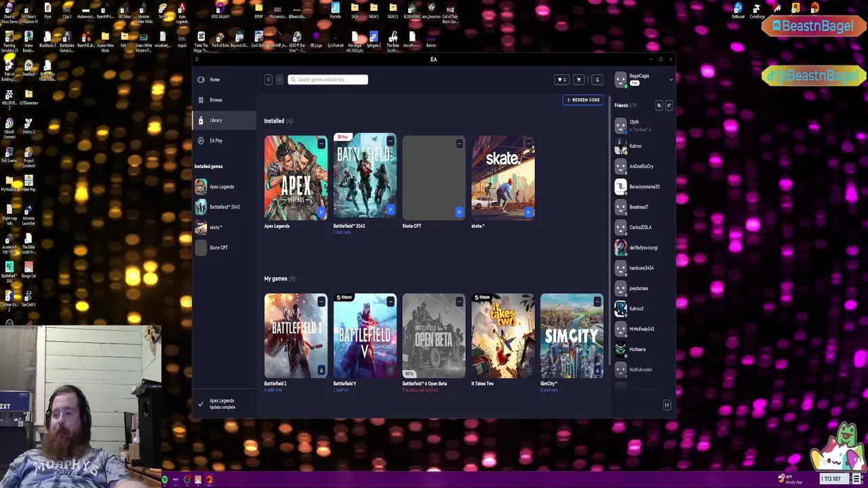The width and height of the screenshot is (868, 488).
Task: Open Battlefield 6 Open Beta options menu
Action: pos(459,302)
